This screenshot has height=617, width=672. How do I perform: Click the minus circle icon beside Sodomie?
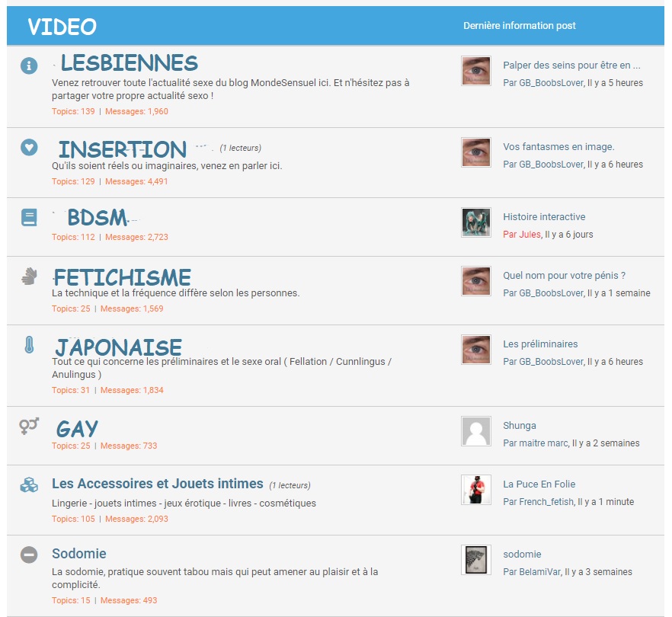pyautogui.click(x=29, y=555)
